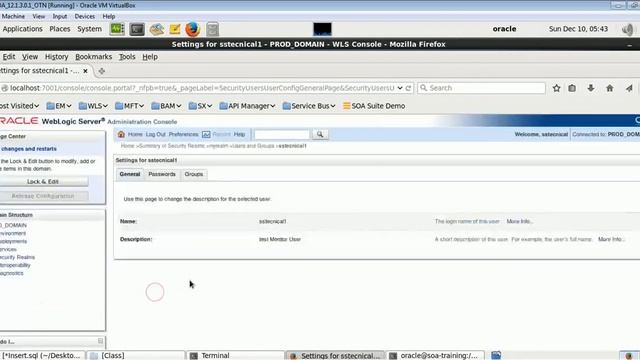Switch to Terminal in taskbar

click(235, 356)
